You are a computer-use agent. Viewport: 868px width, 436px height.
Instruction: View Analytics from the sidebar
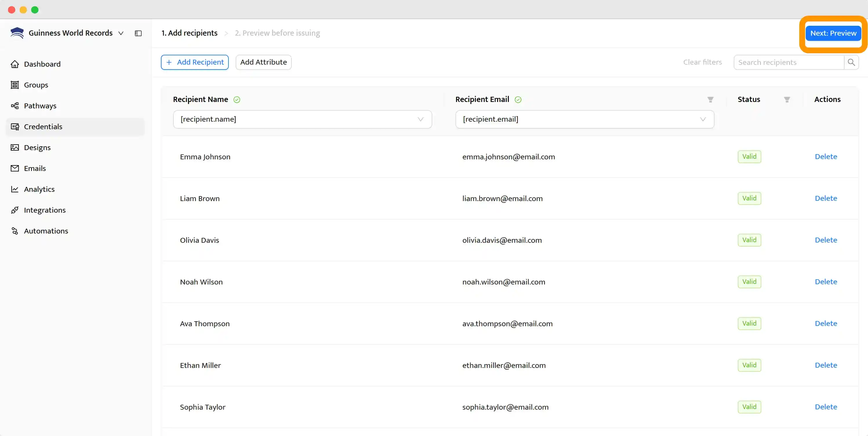tap(39, 189)
